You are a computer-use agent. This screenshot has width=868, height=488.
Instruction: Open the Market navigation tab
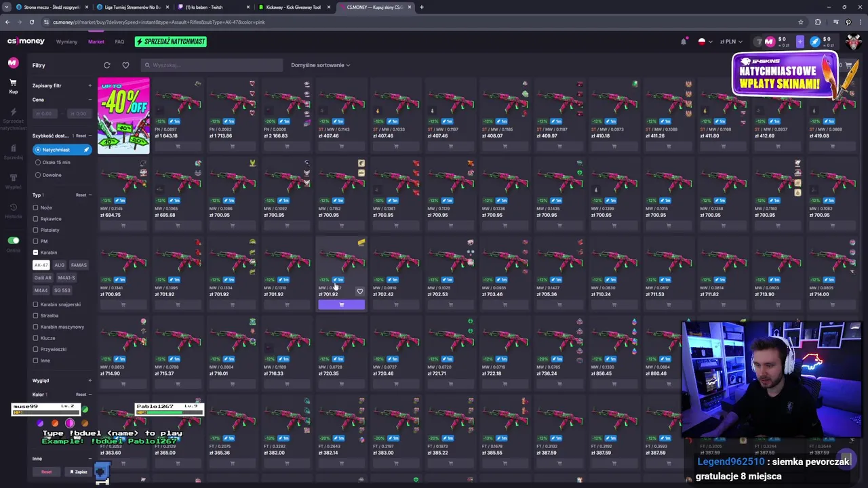tap(96, 41)
